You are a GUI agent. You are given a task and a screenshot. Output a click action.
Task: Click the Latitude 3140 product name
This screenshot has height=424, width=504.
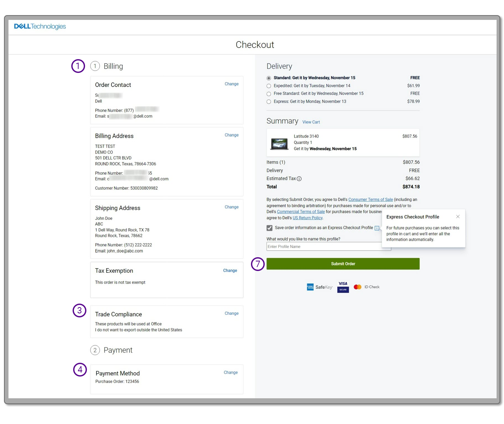306,136
